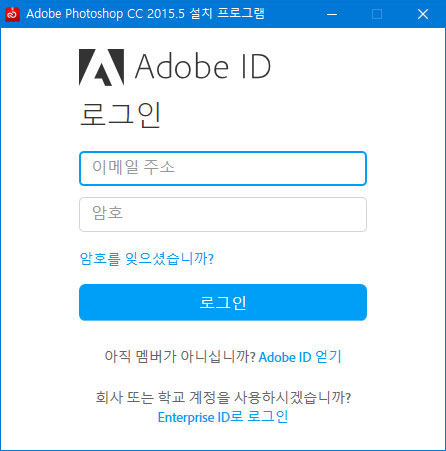Click into the 암호 password field

(x=223, y=214)
